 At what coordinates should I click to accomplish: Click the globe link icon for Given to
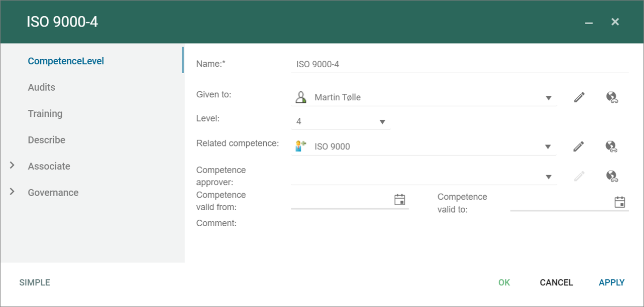click(611, 97)
